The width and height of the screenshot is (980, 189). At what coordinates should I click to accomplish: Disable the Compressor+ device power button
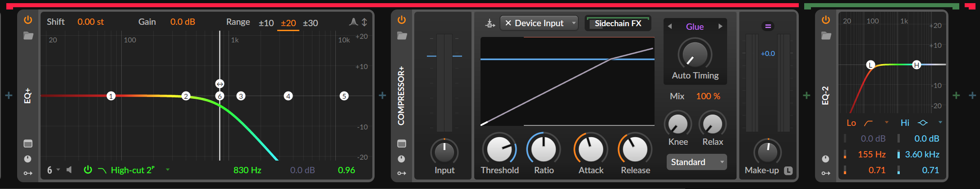[x=402, y=20]
